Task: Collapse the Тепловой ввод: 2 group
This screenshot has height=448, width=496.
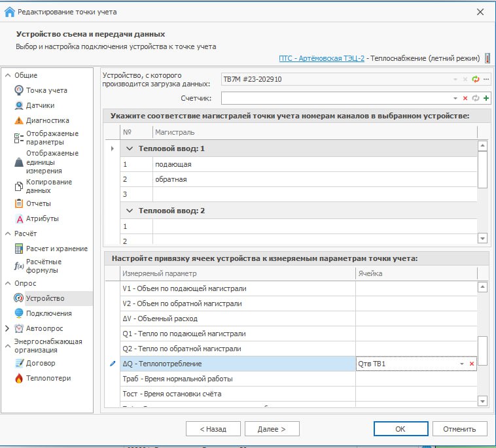Action: [130, 211]
